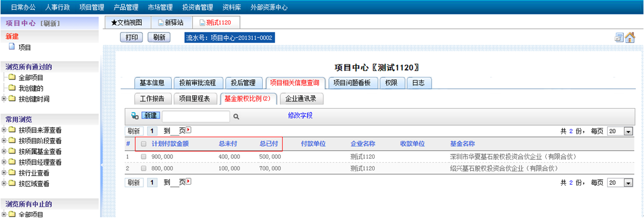This screenshot has height=220, width=644.
Task: Open the 资料库 menu
Action: coord(232,7)
